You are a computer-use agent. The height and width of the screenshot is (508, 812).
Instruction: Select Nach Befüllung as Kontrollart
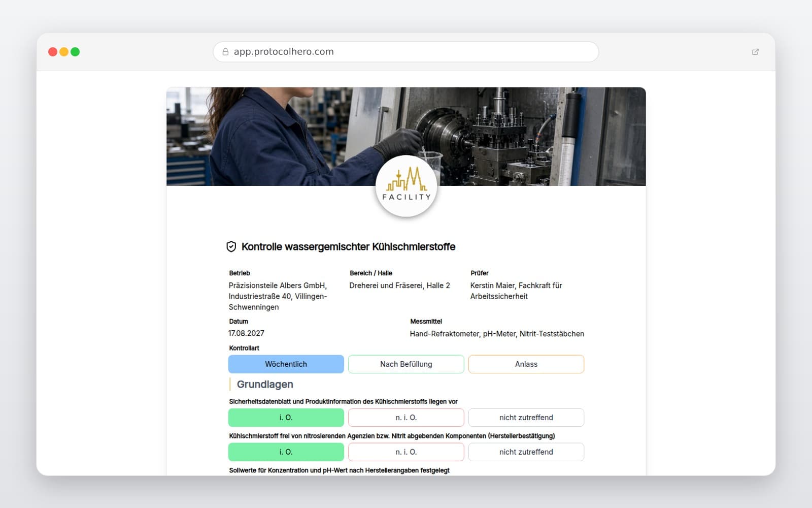click(x=406, y=364)
